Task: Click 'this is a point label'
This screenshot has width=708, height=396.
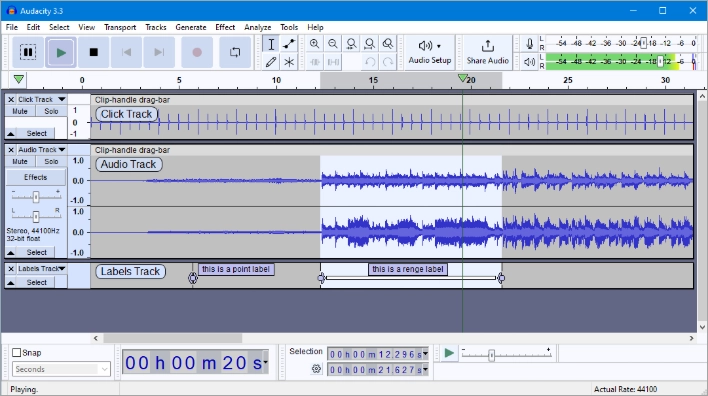Action: click(x=236, y=269)
